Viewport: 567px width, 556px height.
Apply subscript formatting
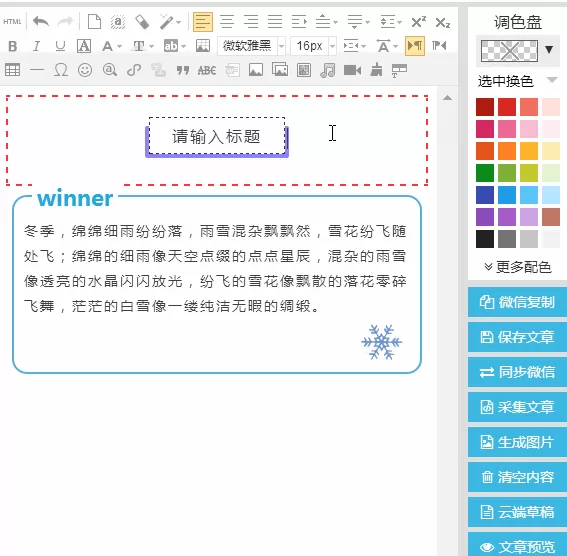point(443,23)
